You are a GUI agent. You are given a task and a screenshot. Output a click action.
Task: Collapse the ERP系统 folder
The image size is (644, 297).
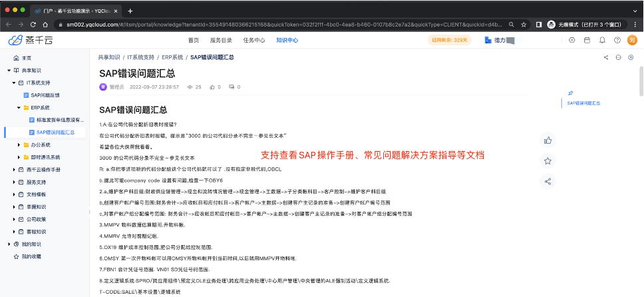[x=19, y=108]
